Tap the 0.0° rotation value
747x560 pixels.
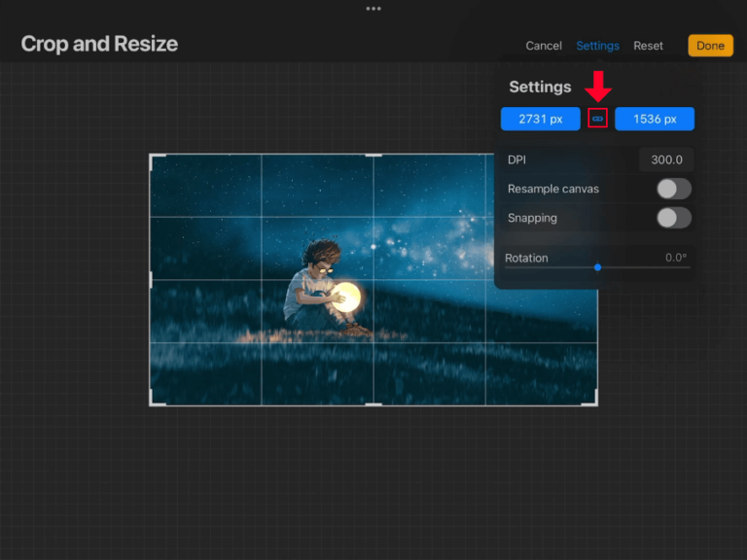pyautogui.click(x=675, y=258)
